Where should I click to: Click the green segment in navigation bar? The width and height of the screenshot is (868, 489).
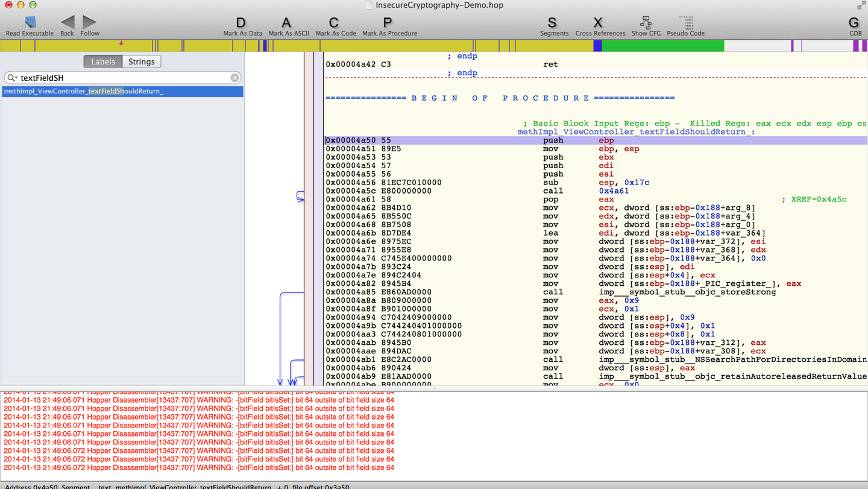pyautogui.click(x=663, y=46)
